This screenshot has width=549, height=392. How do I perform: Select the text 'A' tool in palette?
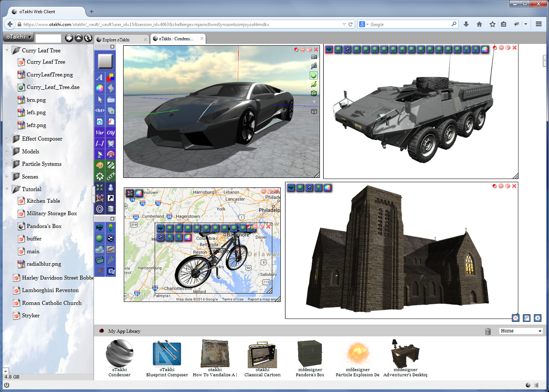(x=100, y=77)
